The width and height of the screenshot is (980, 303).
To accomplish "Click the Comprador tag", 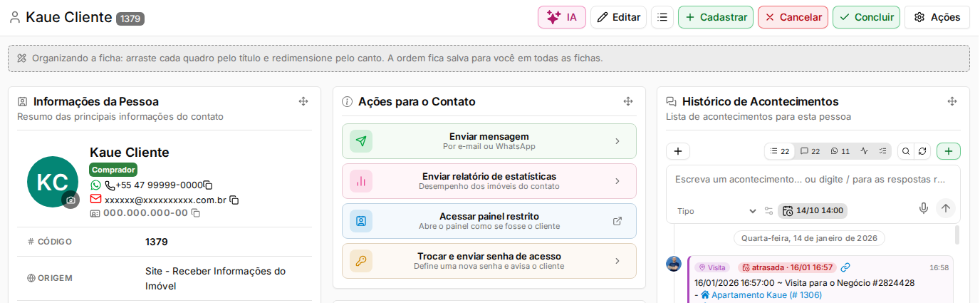I will pos(113,170).
